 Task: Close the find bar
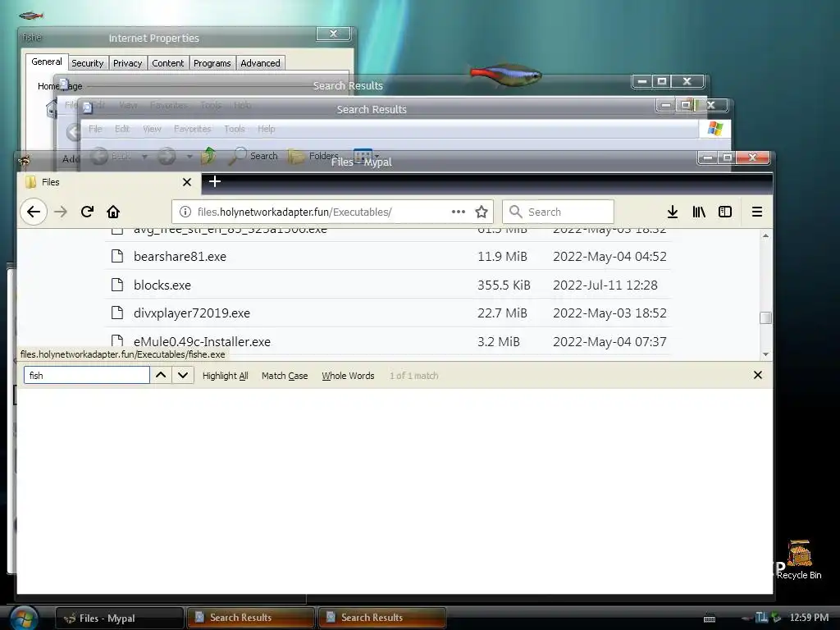[x=757, y=375]
